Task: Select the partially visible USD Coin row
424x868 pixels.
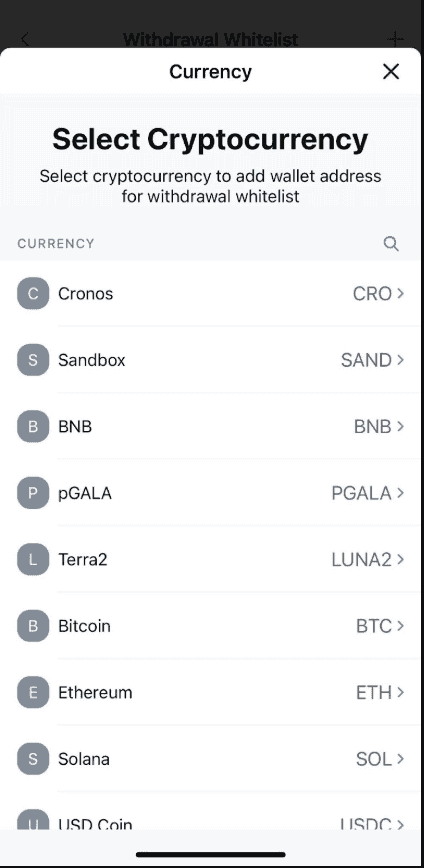Action: [x=212, y=816]
